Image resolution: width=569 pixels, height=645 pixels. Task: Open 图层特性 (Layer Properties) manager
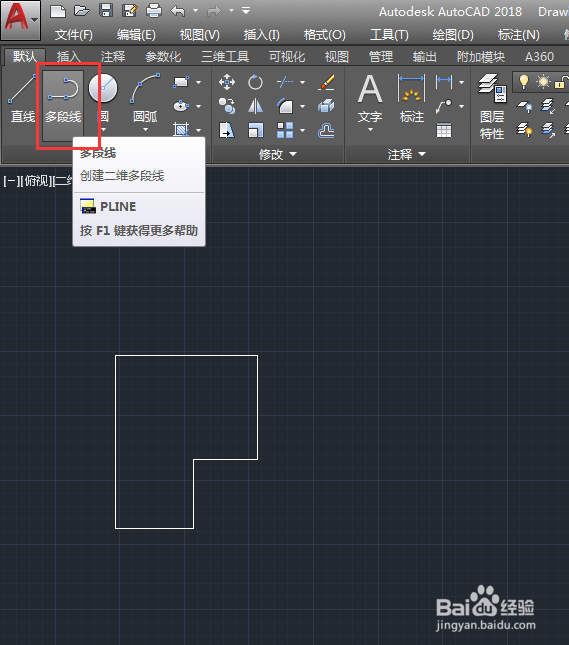[x=492, y=106]
